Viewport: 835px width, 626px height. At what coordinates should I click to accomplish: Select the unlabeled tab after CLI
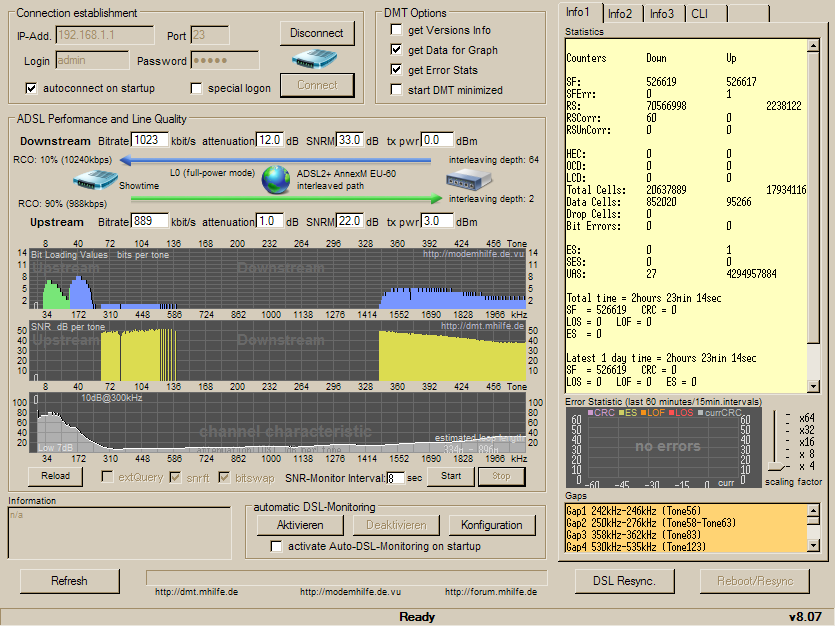pyautogui.click(x=748, y=14)
